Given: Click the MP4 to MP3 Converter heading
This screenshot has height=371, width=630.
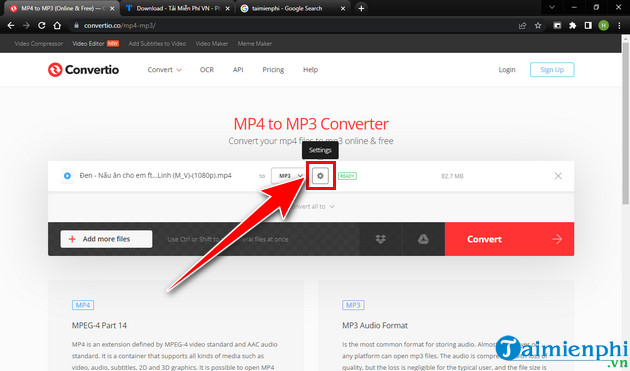Looking at the screenshot, I should [x=311, y=124].
